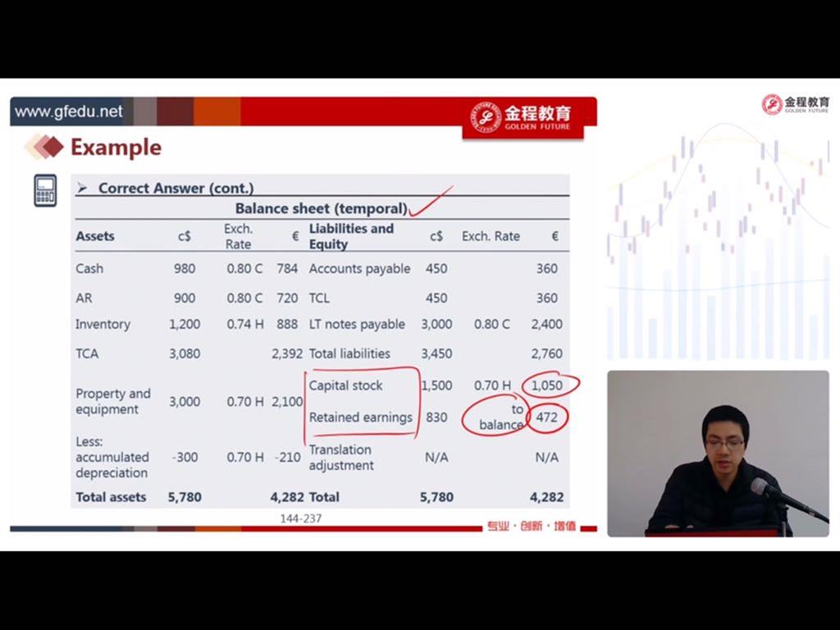The width and height of the screenshot is (840, 630).
Task: Select the Cash euro value 784
Action: [287, 268]
